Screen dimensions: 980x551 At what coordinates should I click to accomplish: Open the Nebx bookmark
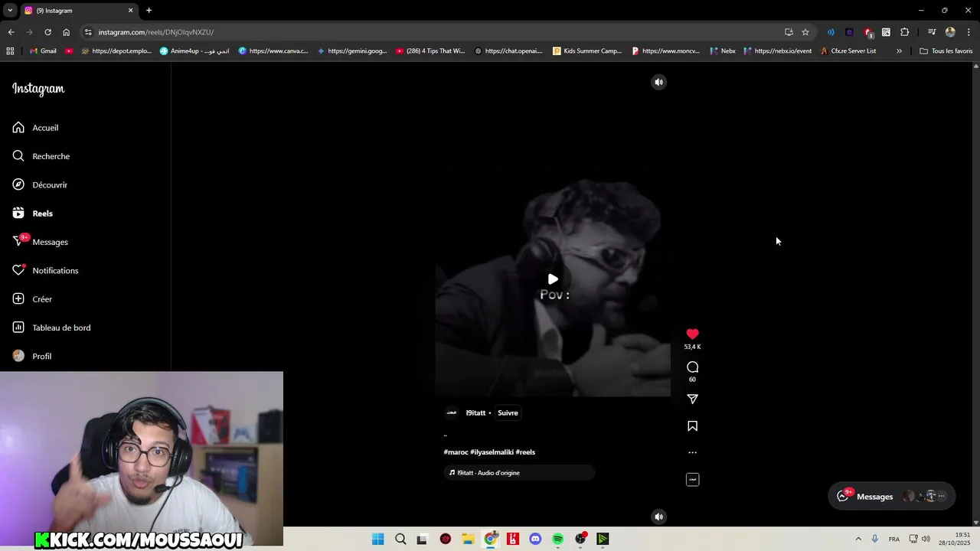tap(723, 51)
